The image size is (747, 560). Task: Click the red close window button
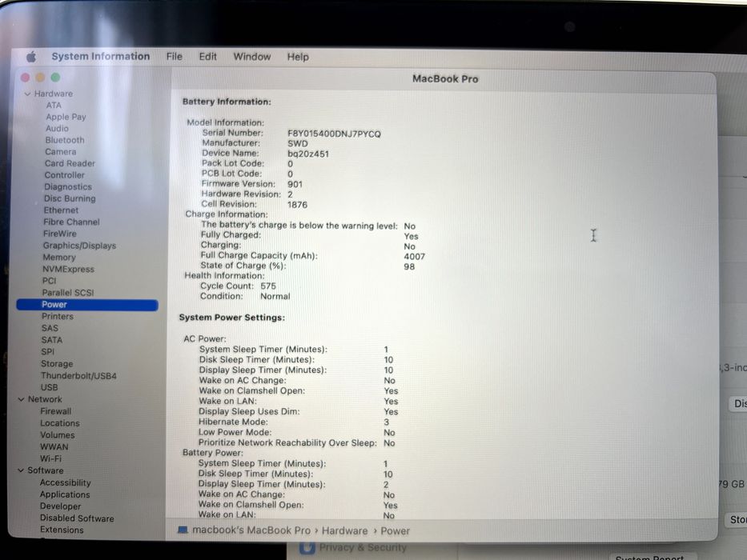[x=26, y=77]
